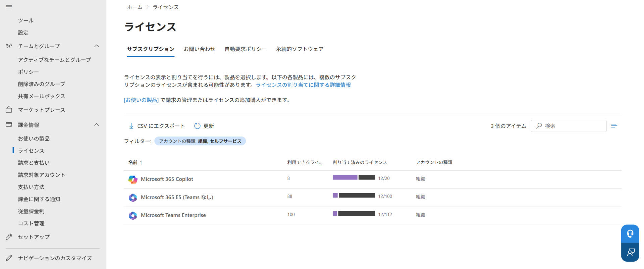Go to ホーム via breadcrumb
This screenshot has width=644, height=269.
135,7
